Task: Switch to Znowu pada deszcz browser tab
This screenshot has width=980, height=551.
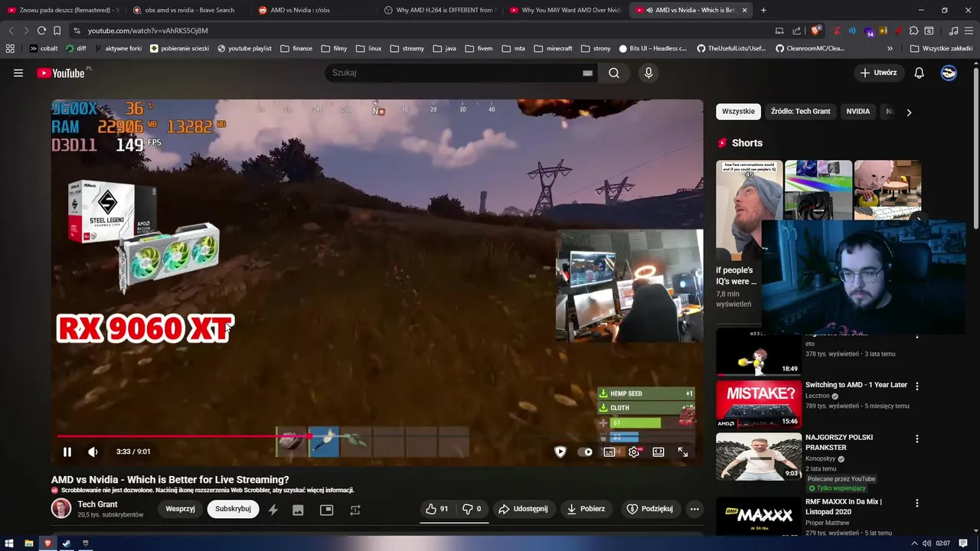Action: point(63,10)
